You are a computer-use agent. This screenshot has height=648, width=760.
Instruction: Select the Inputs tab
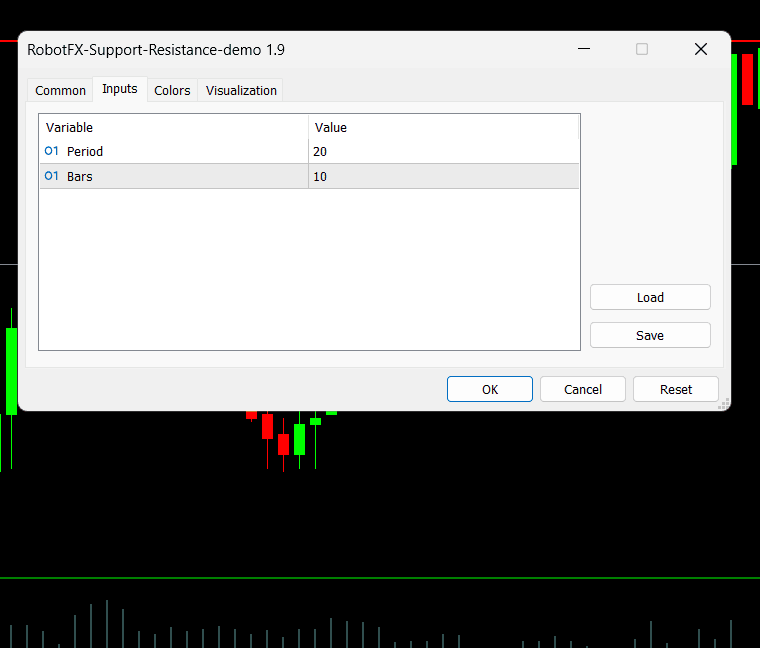(x=120, y=89)
